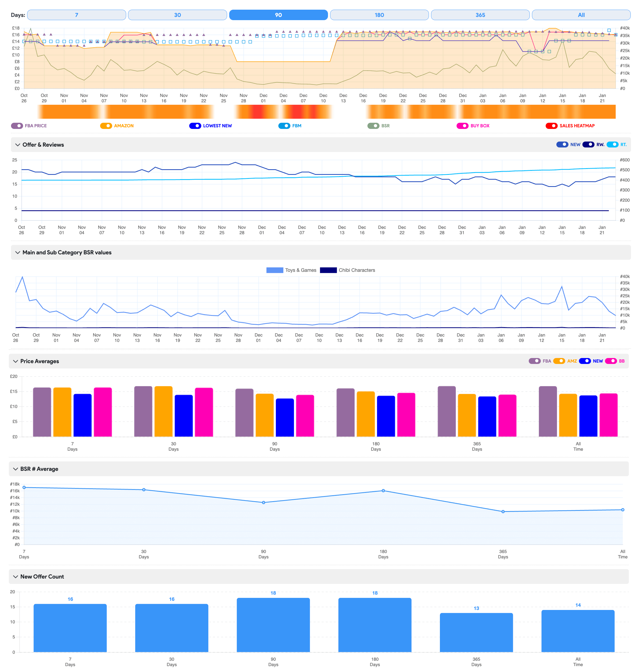
Task: Select the All days range button
Action: coord(581,15)
